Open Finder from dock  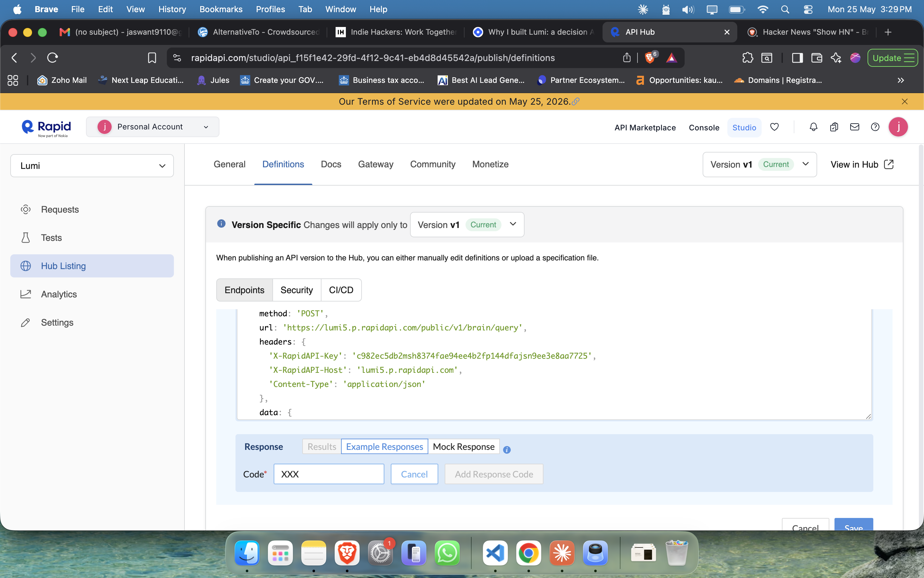[x=247, y=553]
